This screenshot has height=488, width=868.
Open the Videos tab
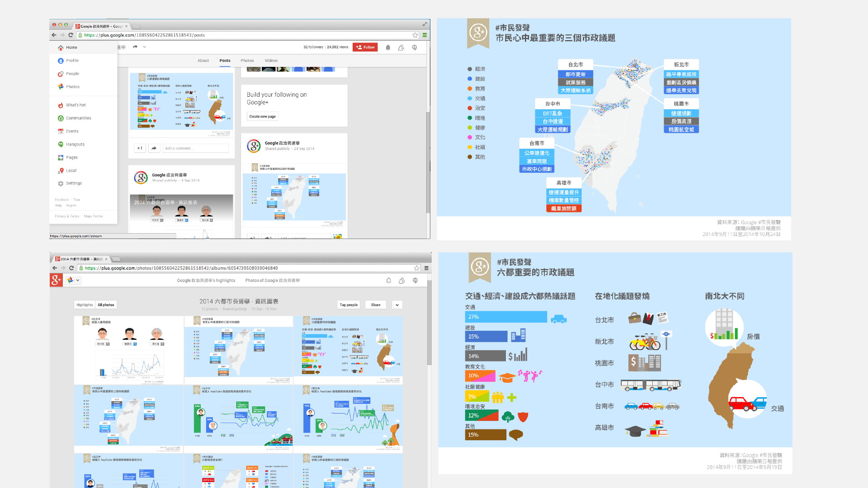point(271,61)
